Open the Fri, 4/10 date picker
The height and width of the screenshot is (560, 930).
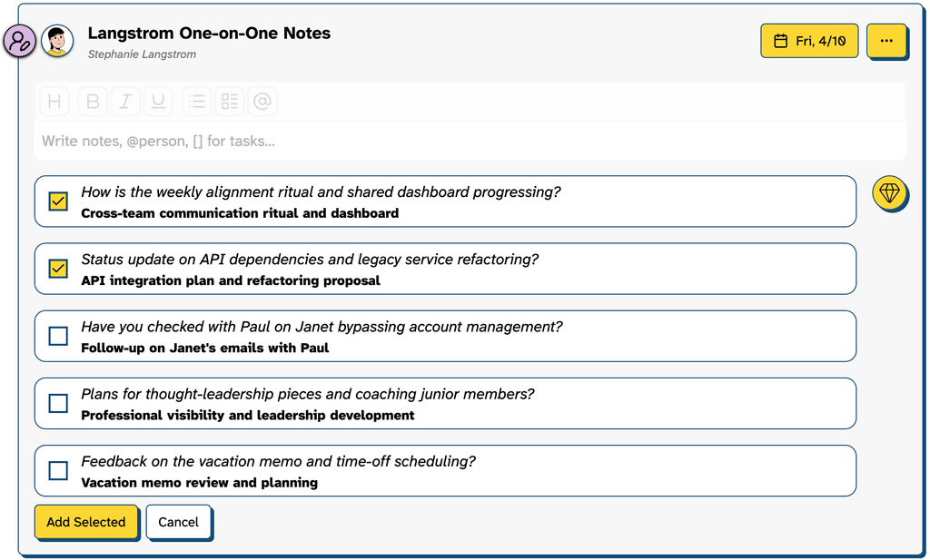coord(808,41)
